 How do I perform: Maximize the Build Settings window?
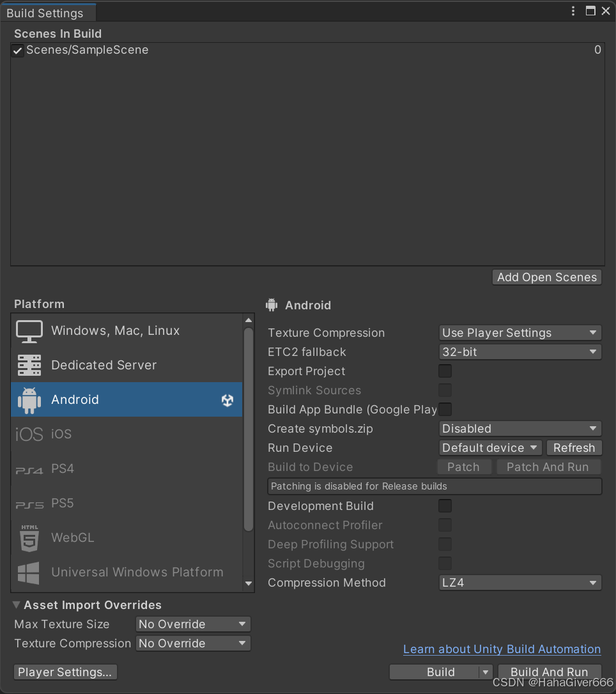590,11
